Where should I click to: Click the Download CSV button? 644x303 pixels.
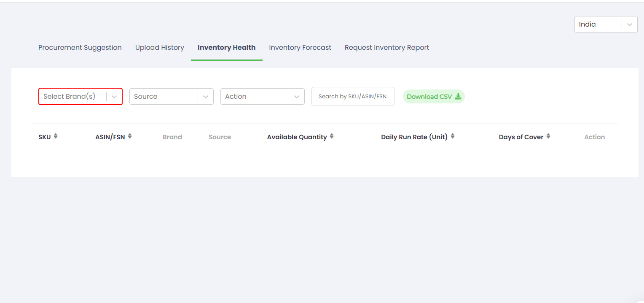433,97
